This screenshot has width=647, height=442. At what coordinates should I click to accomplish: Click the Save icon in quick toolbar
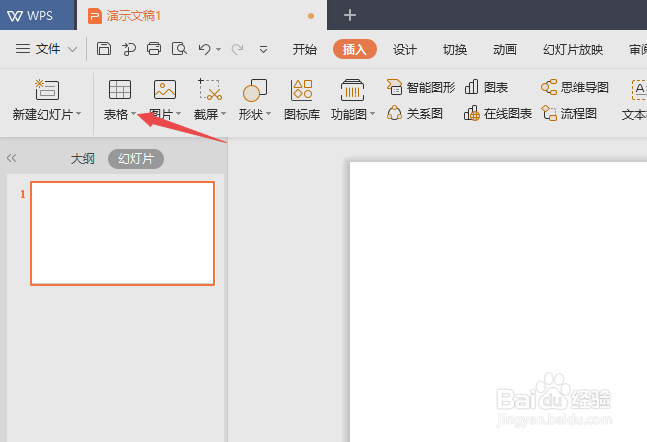(104, 49)
